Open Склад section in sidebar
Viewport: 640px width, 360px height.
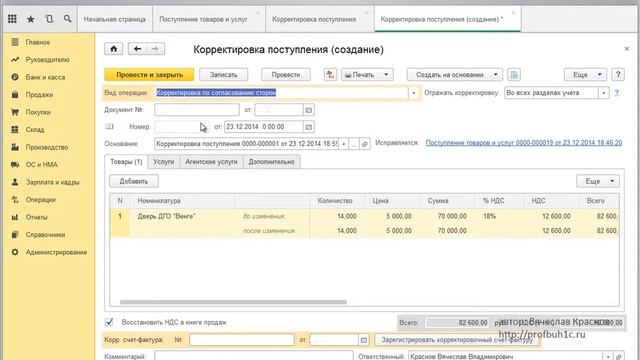[35, 130]
